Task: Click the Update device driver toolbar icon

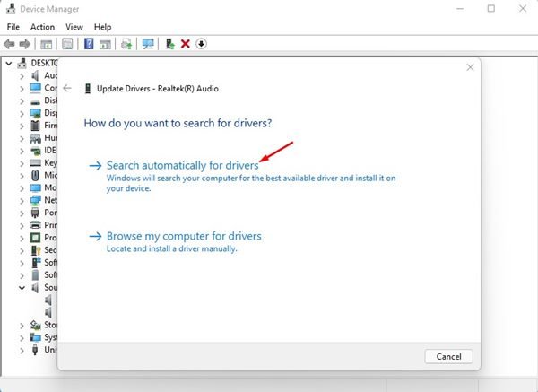Action: pos(169,44)
